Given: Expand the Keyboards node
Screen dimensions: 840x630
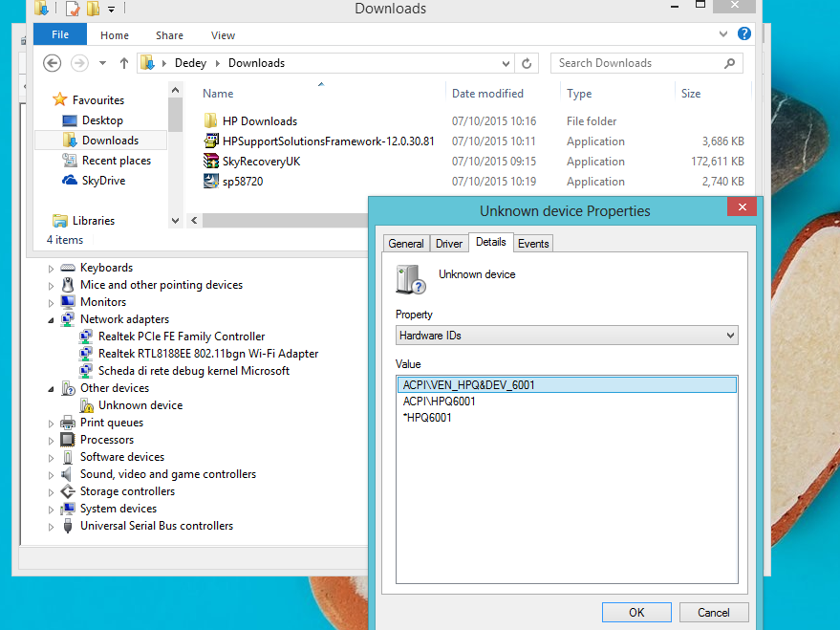Looking at the screenshot, I should (51, 269).
